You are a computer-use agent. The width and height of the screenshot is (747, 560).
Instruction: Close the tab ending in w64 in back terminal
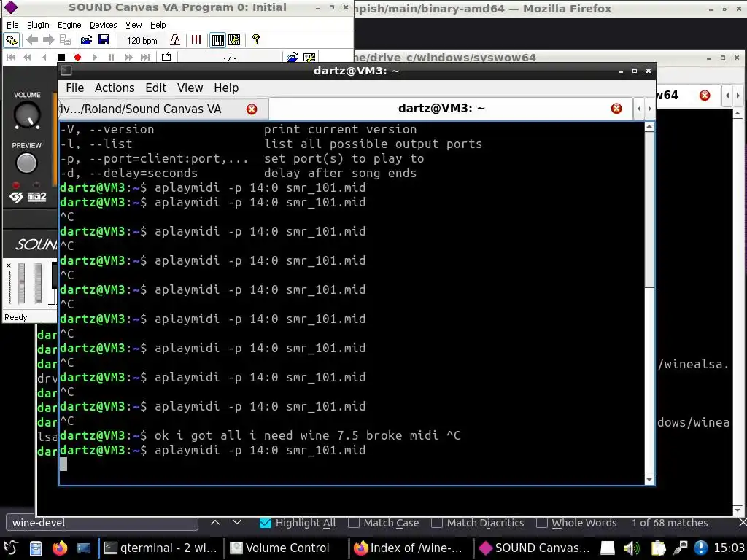pos(705,96)
